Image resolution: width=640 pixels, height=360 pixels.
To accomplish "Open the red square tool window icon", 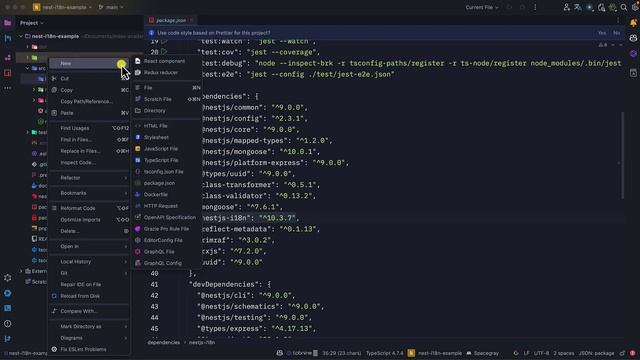I will coord(8,73).
